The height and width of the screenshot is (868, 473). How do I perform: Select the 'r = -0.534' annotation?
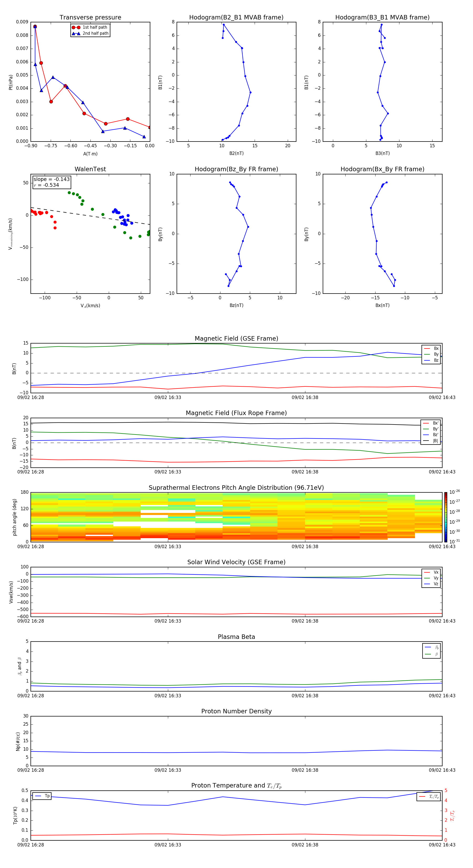point(47,185)
